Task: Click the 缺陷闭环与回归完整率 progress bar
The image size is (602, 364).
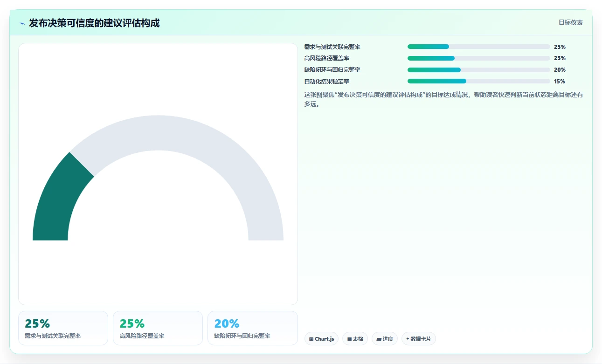Action: (478, 70)
